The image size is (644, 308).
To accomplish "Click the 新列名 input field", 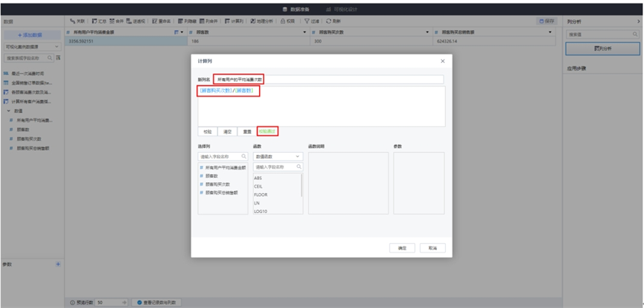I will pyautogui.click(x=328, y=79).
